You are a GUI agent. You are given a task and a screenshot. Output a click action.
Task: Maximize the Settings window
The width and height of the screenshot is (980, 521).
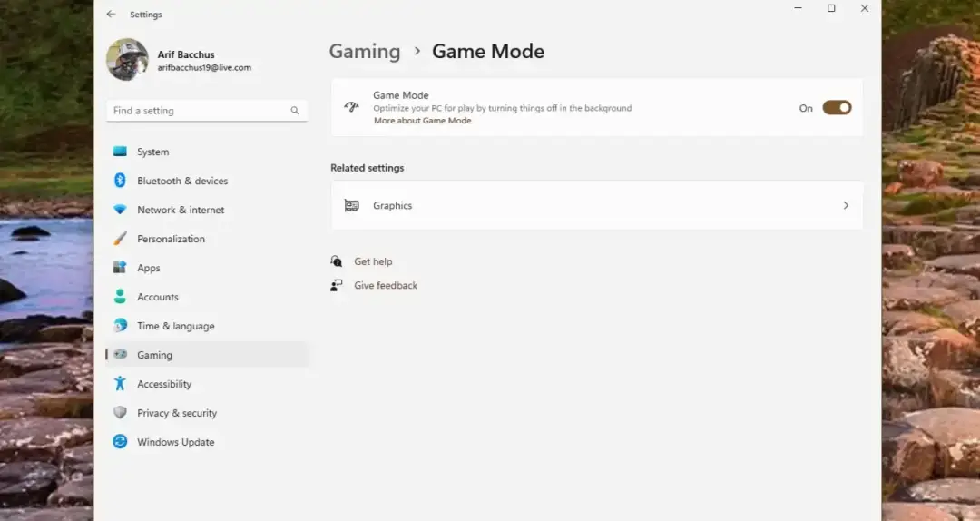coord(831,8)
